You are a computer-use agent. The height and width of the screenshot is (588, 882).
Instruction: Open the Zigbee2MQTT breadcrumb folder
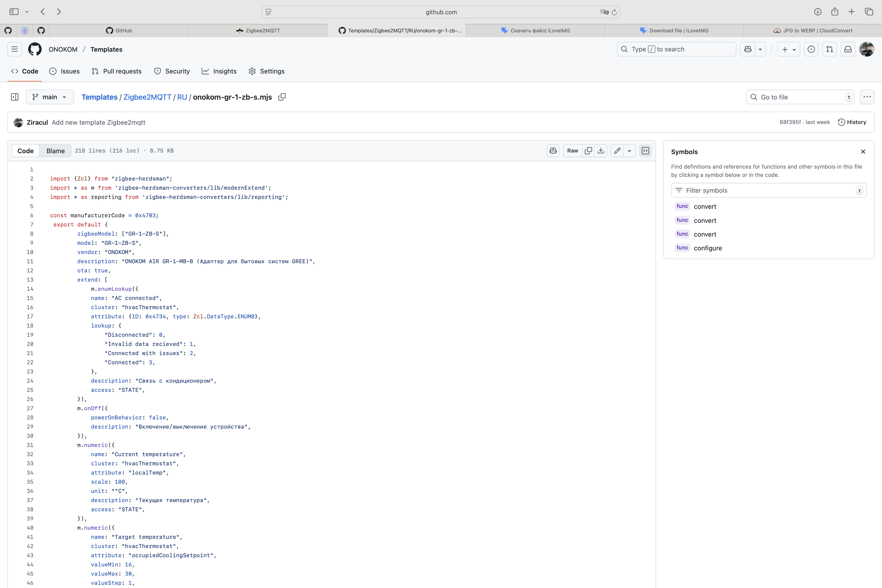(147, 97)
